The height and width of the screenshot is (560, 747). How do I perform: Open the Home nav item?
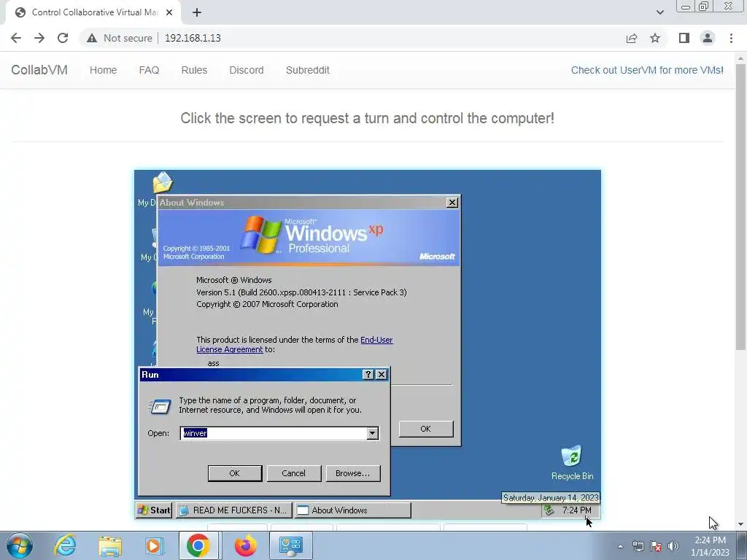[103, 70]
